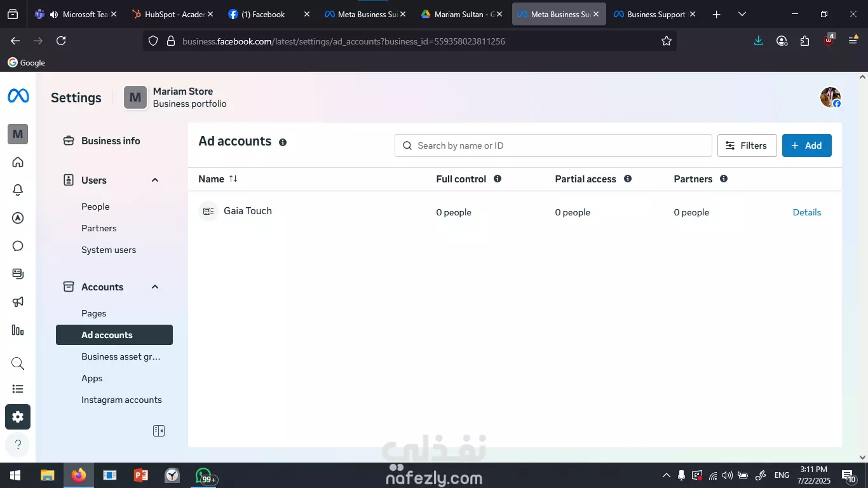Open the Firefox account icon
Image resolution: width=868 pixels, height=488 pixels.
[782, 41]
